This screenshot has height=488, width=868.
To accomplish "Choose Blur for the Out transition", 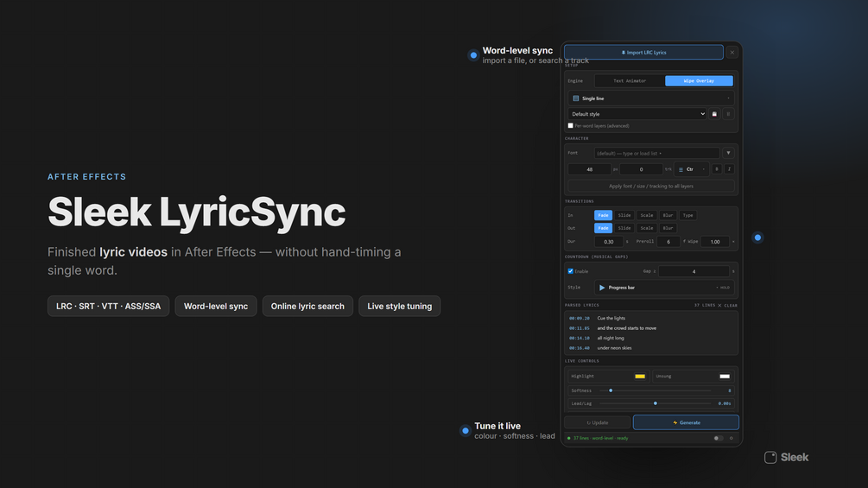I will 668,228.
